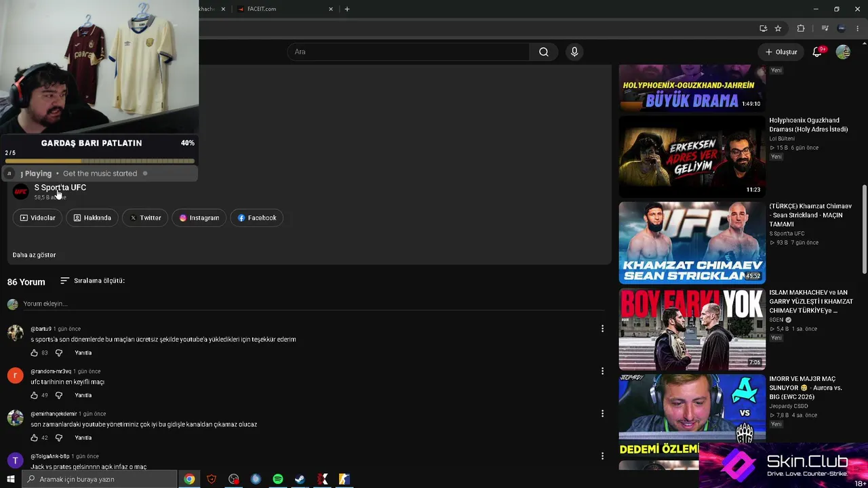Open the @TolgaArık-b8p commenter profile name
Image resolution: width=868 pixels, height=488 pixels.
pos(50,456)
